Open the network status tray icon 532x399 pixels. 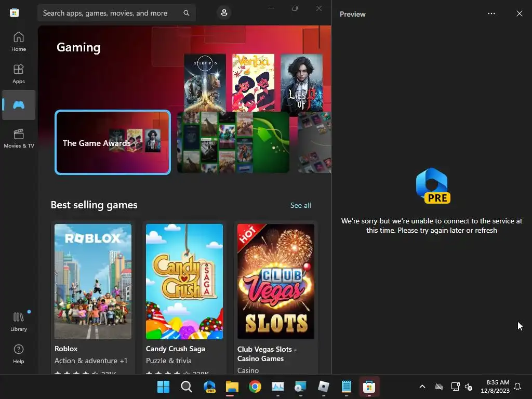(x=455, y=387)
